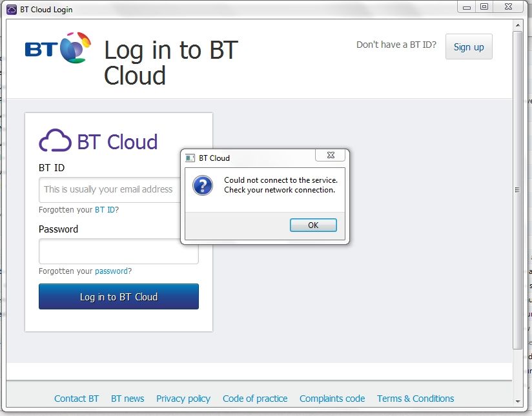This screenshot has width=532, height=416.
Task: Open the forgotten password link
Action: [x=111, y=271]
